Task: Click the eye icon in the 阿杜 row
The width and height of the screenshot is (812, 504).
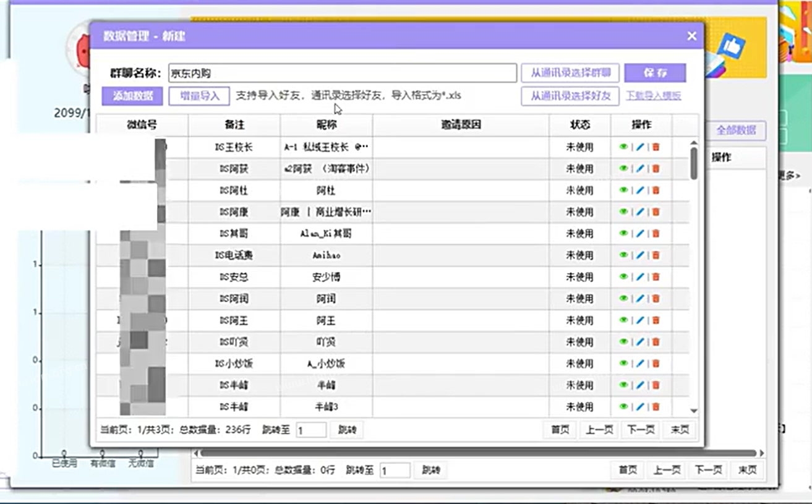Action: pos(623,190)
